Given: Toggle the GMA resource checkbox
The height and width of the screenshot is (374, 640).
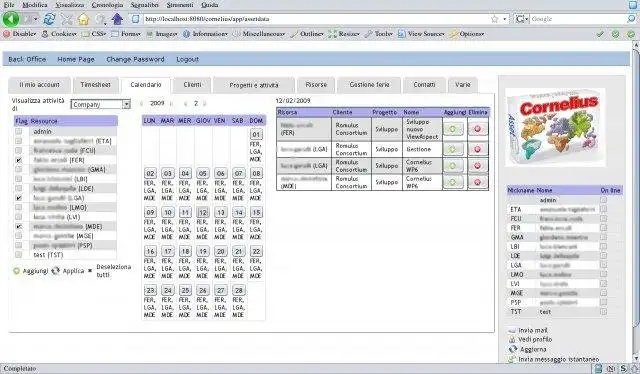Looking at the screenshot, I should click(x=18, y=169).
